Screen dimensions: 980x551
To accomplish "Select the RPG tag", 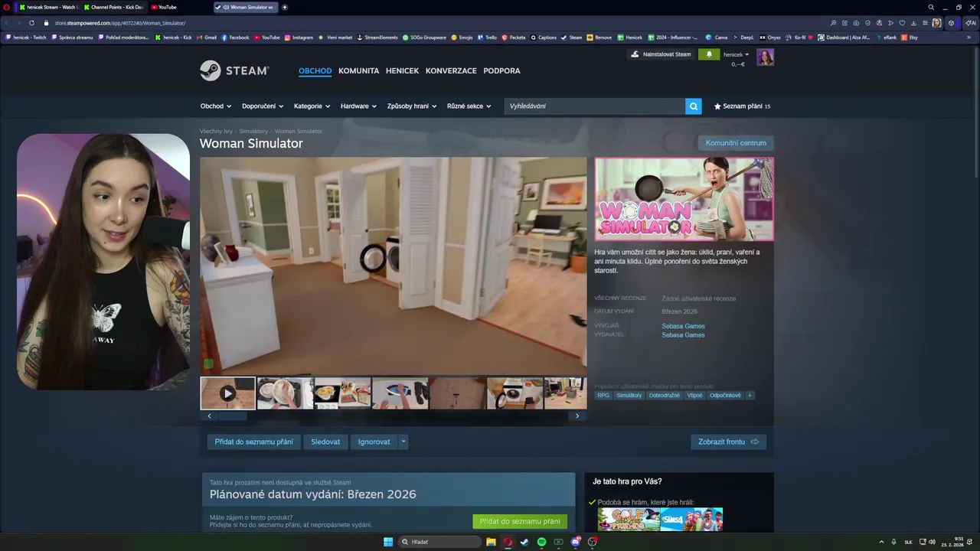I will [x=603, y=396].
